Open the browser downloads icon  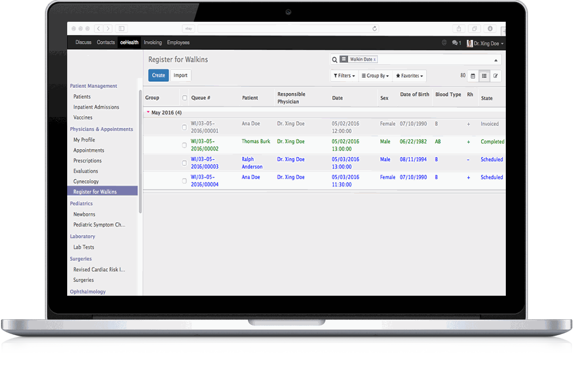point(490,29)
